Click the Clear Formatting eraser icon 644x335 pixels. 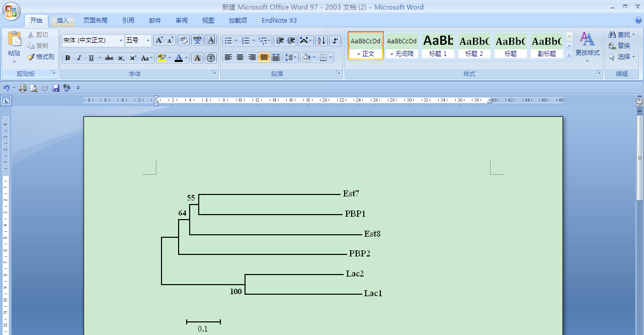coord(183,40)
